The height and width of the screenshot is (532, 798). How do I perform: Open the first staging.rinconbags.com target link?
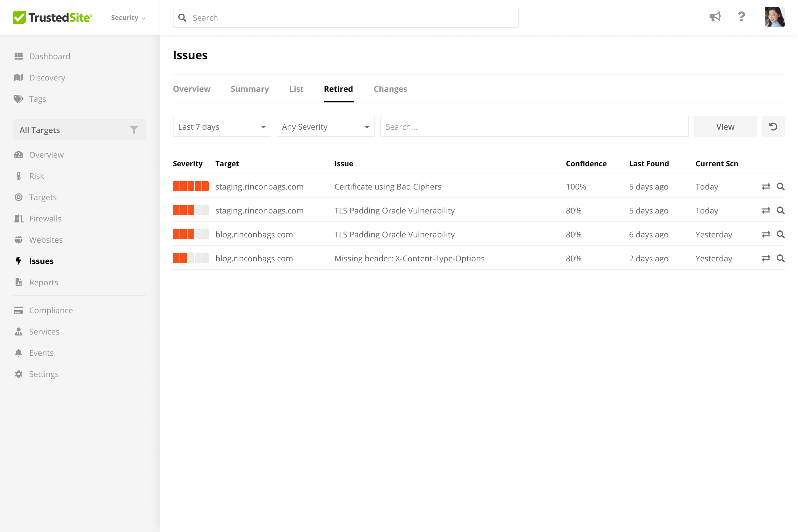(x=259, y=187)
